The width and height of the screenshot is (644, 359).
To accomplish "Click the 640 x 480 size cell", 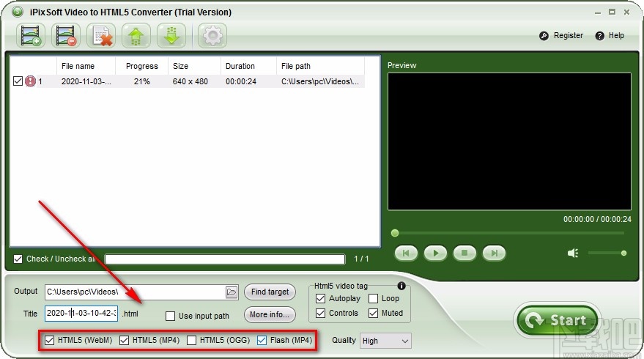I will 190,81.
